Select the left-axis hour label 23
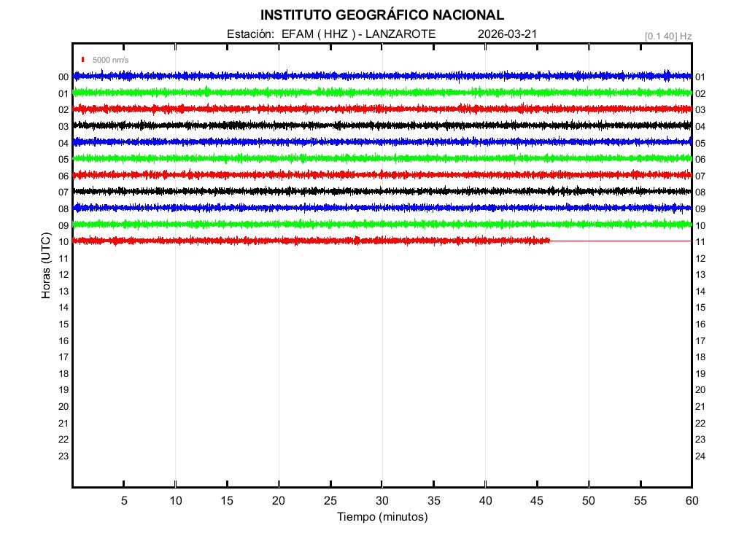Image resolution: width=747 pixels, height=560 pixels. point(63,456)
